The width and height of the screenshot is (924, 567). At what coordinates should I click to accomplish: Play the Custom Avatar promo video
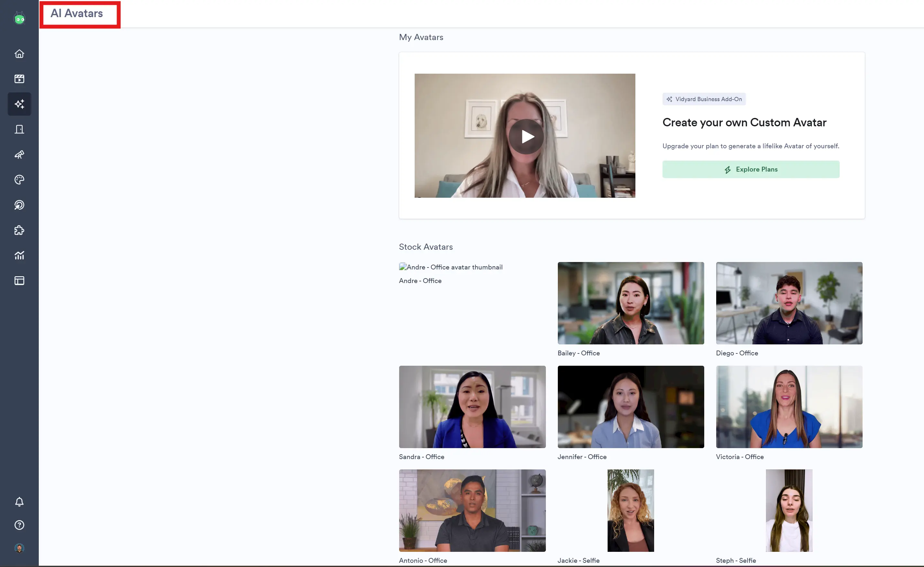point(526,136)
